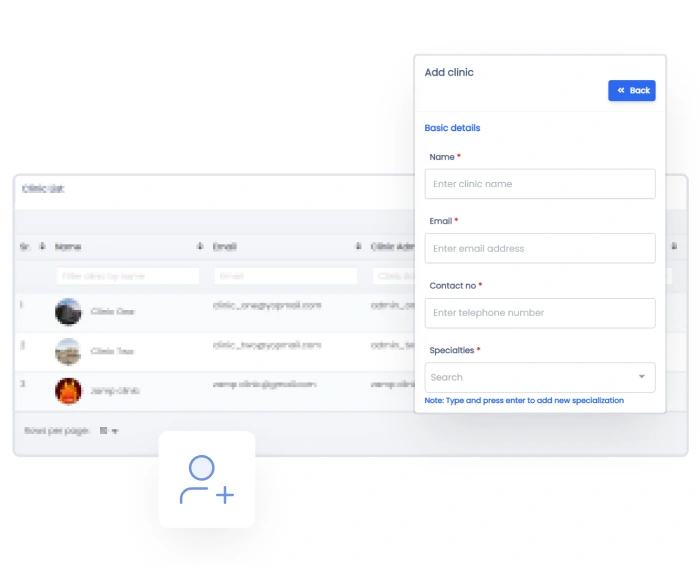Click the Enter telephone number field

(540, 313)
